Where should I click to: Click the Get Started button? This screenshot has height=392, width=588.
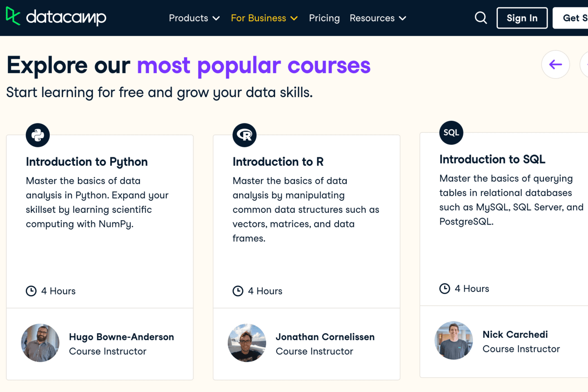click(575, 18)
